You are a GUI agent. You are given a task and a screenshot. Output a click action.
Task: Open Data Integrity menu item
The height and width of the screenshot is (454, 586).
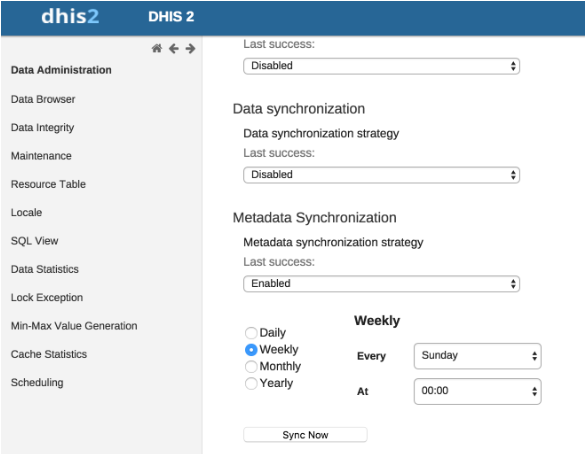pyautogui.click(x=42, y=127)
